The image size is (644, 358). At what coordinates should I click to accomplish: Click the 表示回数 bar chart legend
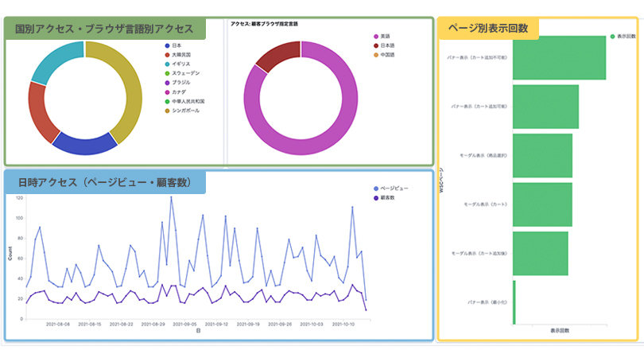tap(625, 37)
